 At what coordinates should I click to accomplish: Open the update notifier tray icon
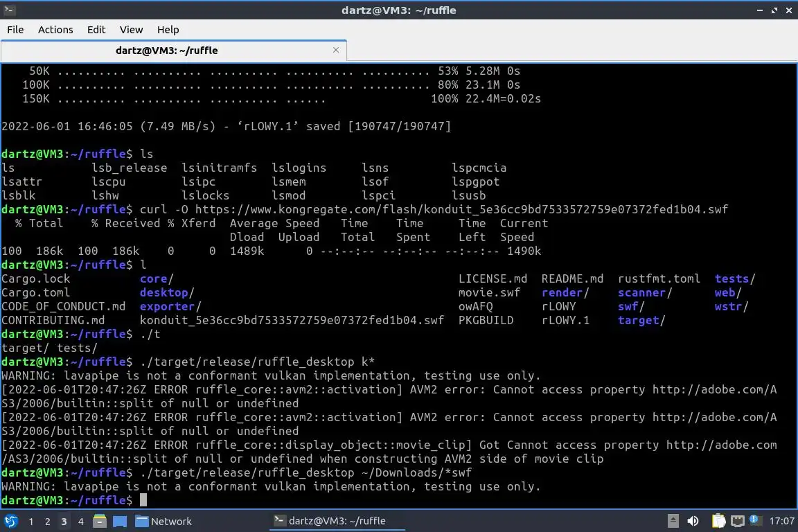[x=755, y=520]
